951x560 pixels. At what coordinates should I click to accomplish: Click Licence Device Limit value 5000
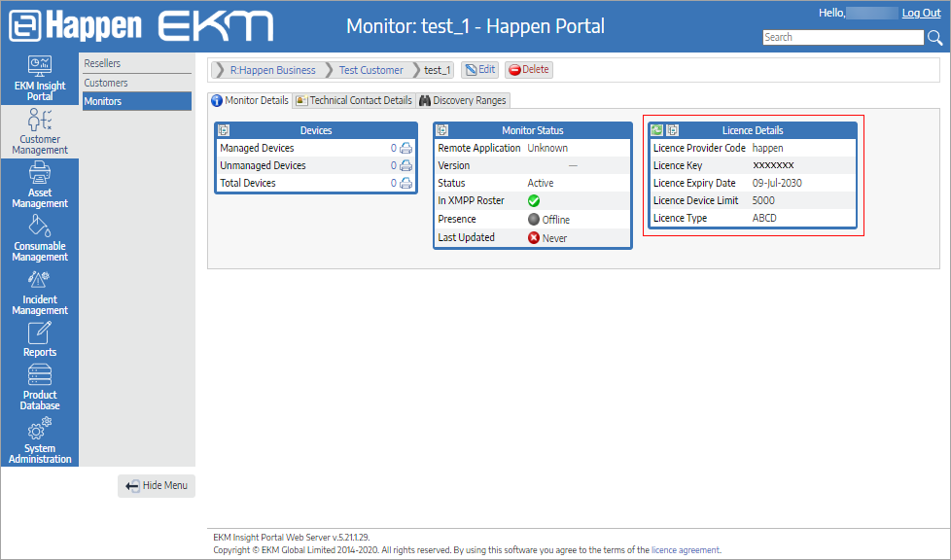point(763,201)
